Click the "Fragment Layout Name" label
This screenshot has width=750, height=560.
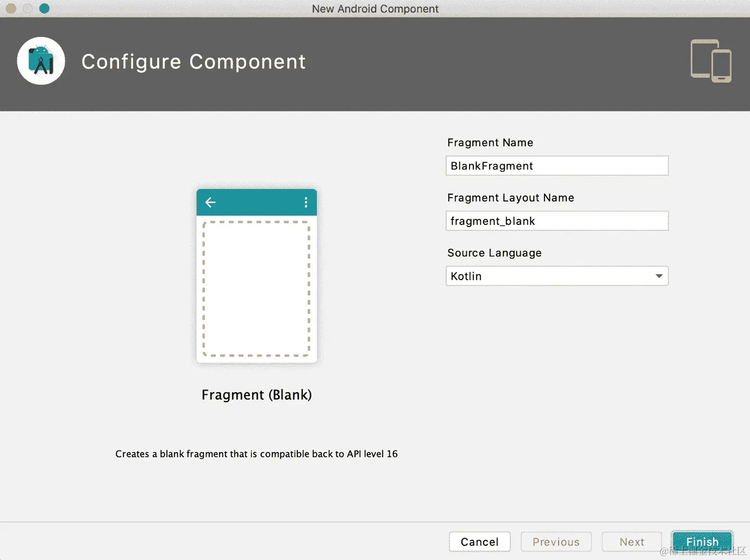511,198
